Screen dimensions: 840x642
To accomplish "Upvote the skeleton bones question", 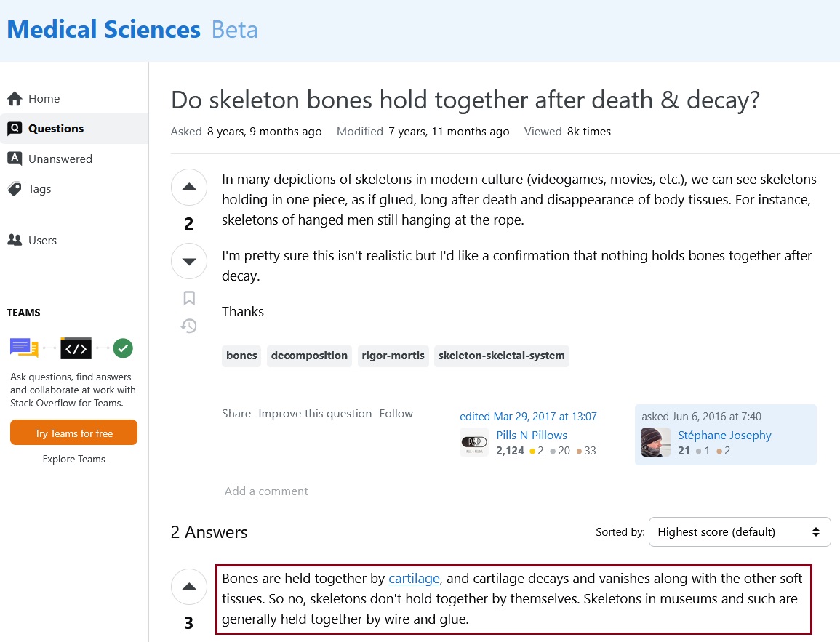I will click(x=189, y=188).
